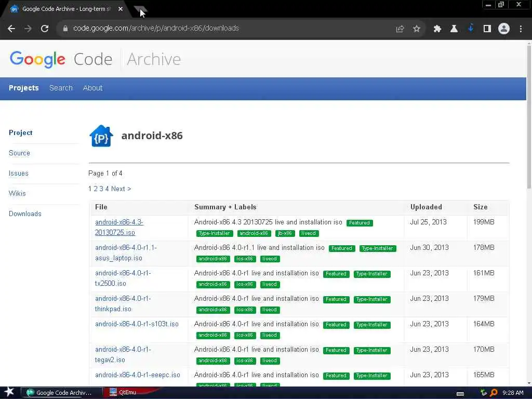
Task: Reload the page with the refresh icon
Action: click(x=45, y=29)
